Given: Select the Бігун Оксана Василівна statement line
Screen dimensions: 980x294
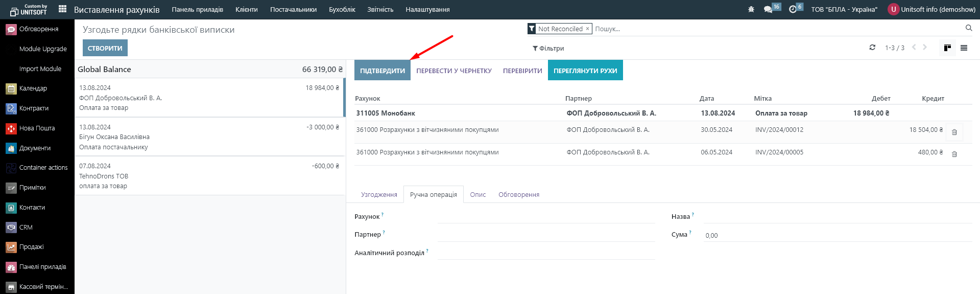Looking at the screenshot, I should [x=209, y=137].
